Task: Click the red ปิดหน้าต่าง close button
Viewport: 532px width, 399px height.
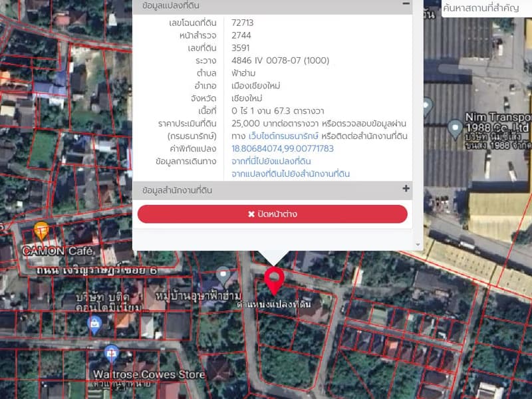Action: (x=273, y=214)
